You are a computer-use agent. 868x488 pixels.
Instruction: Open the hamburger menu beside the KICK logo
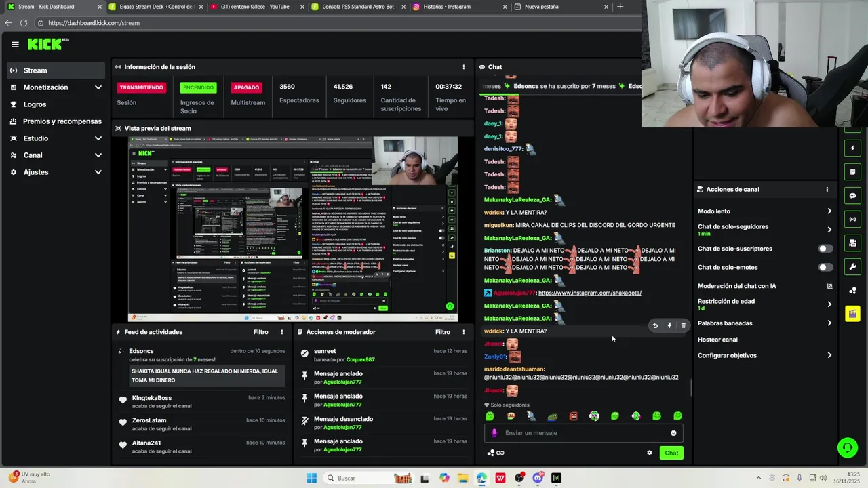point(15,45)
